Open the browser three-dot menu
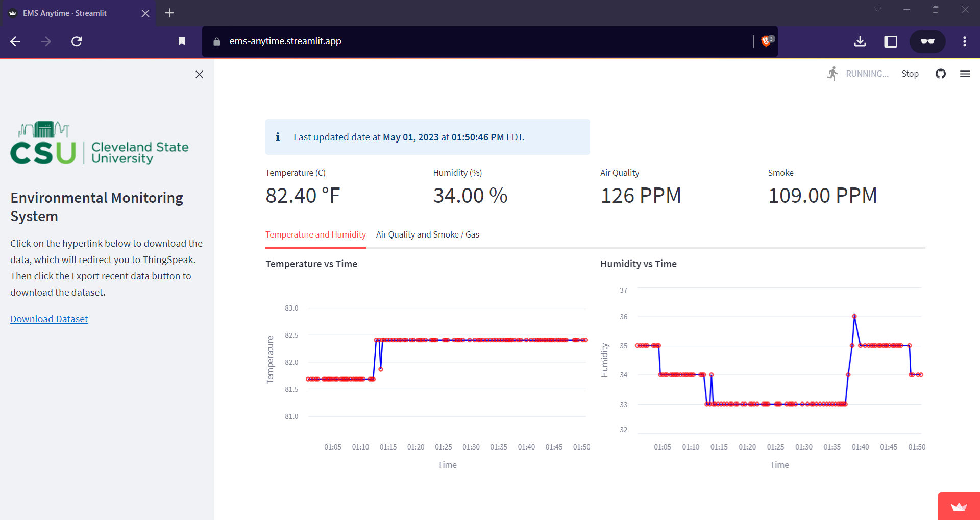The height and width of the screenshot is (520, 980). tap(965, 41)
